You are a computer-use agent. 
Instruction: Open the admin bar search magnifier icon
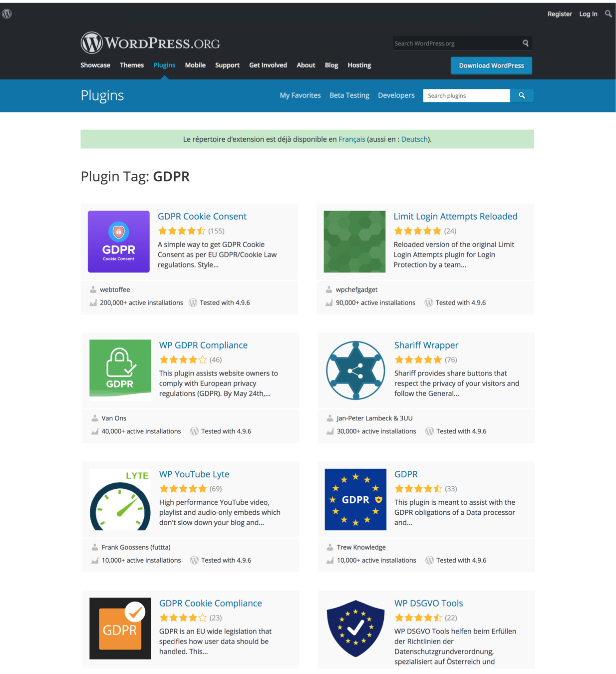(608, 14)
